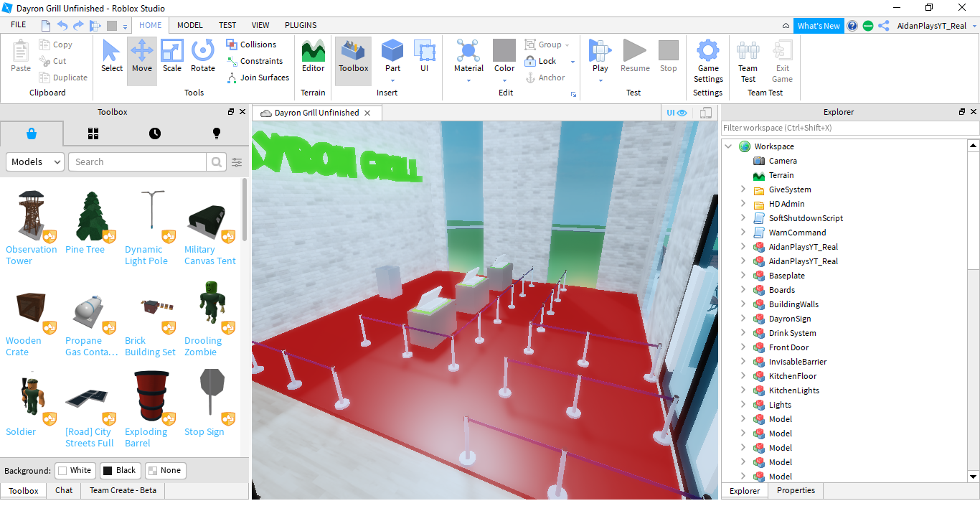
Task: Set Toolbox background to Black
Action: coord(120,471)
